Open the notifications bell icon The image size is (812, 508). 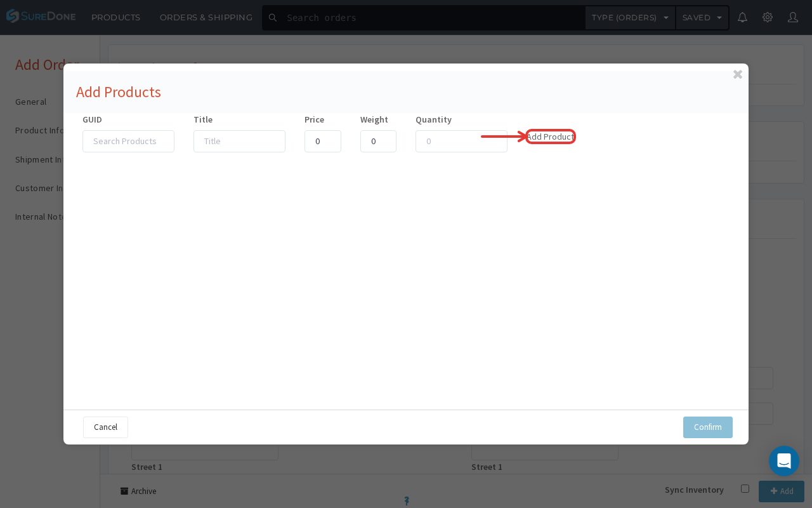(742, 17)
